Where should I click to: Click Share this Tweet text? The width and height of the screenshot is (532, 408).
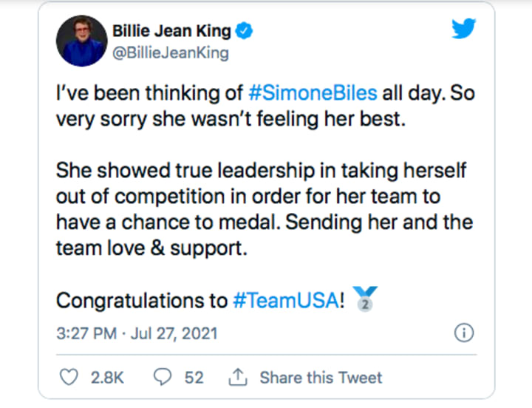coord(321,378)
